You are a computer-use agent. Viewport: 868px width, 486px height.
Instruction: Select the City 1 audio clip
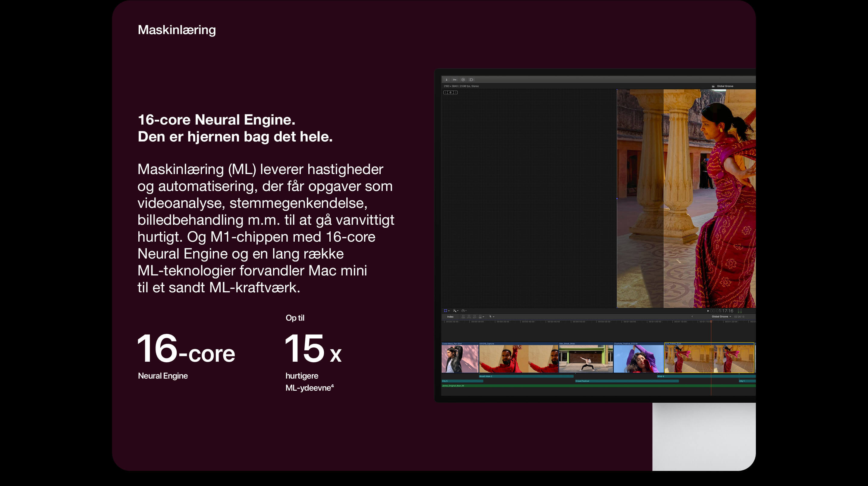[x=747, y=381]
